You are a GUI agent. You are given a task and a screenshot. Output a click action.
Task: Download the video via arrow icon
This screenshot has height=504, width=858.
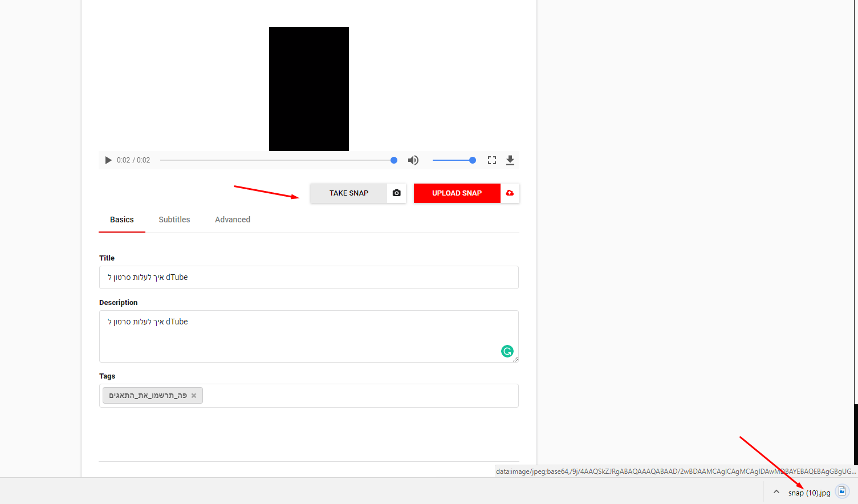(x=510, y=160)
